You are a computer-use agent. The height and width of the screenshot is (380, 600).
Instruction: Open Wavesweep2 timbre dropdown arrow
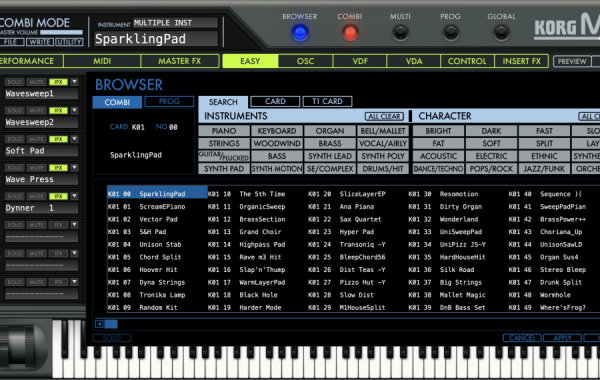pos(74,111)
